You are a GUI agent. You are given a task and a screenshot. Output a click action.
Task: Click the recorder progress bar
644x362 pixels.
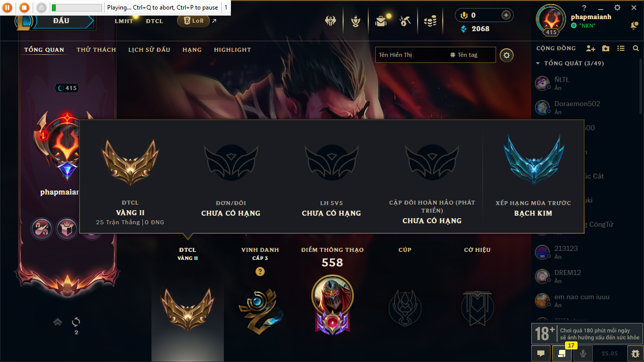pyautogui.click(x=77, y=8)
